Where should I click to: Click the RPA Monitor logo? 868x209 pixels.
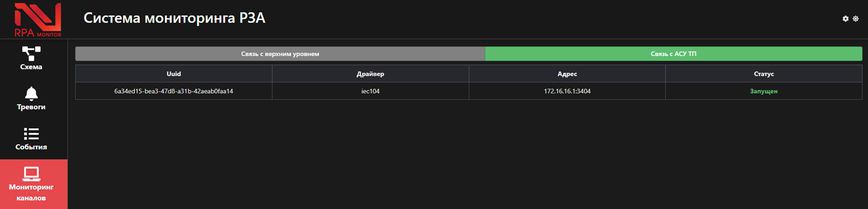click(x=37, y=20)
